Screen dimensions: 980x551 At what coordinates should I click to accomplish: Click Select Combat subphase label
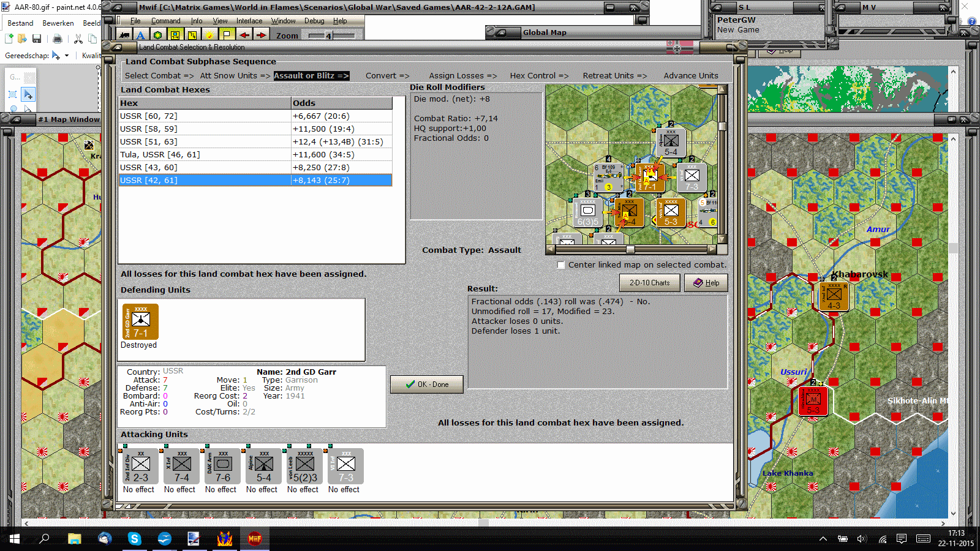coord(159,76)
